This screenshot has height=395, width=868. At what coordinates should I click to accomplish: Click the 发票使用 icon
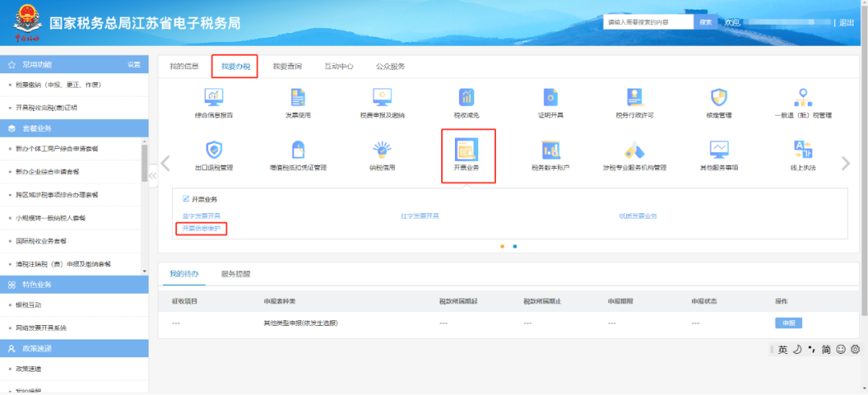point(297,97)
